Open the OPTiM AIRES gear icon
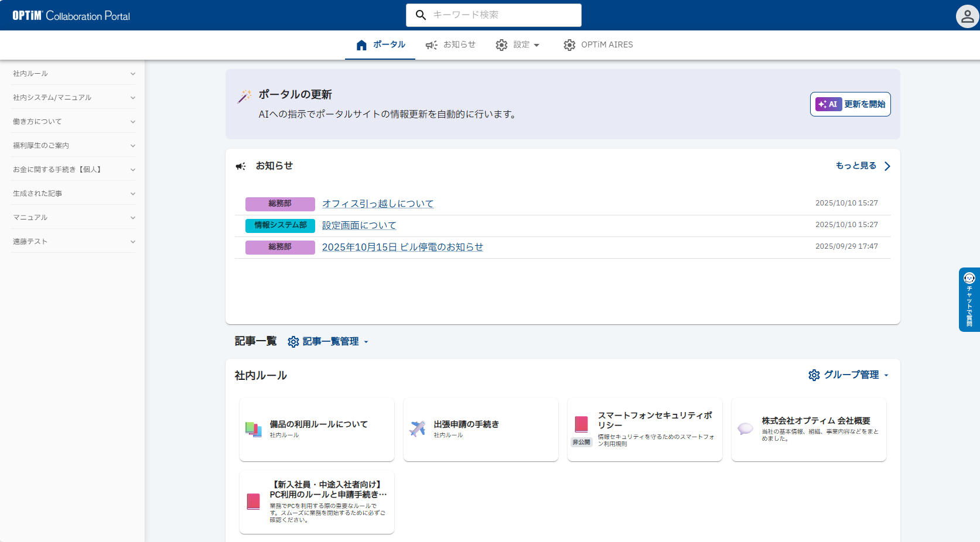Screen dimensions: 980x542 (569, 44)
